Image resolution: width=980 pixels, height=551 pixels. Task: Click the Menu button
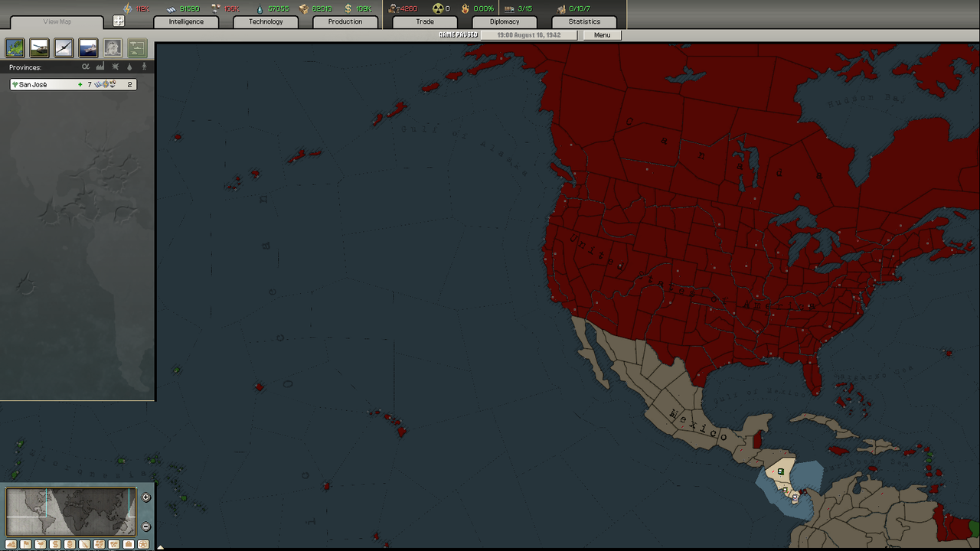[x=603, y=35]
